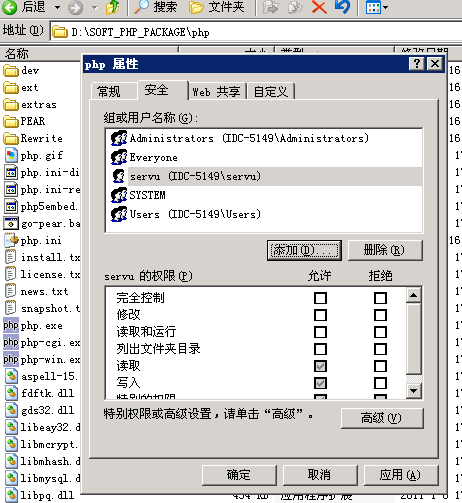Click the red Delete X toolbar icon
The height and width of the screenshot is (503, 462).
coord(319,7)
